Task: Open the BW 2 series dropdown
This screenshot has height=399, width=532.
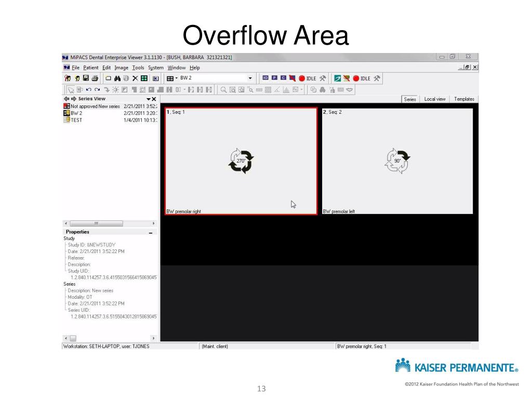Action: click(250, 78)
